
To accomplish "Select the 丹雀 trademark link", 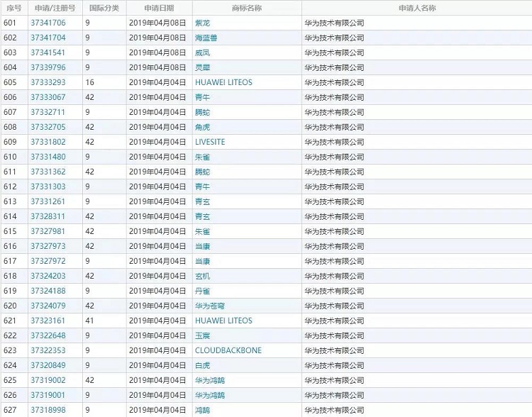I will click(x=202, y=291).
